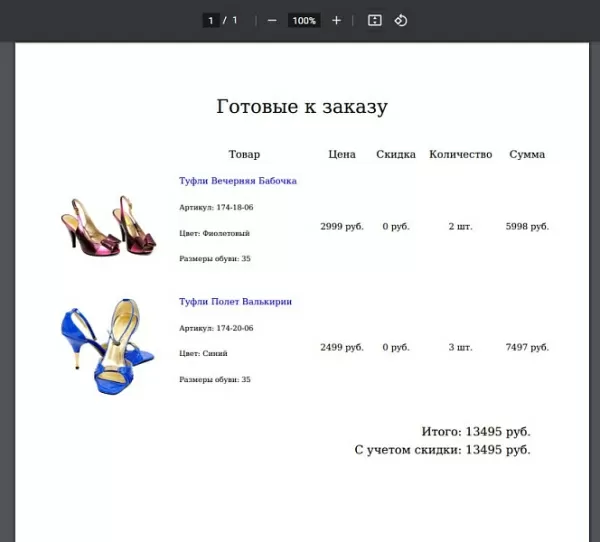Screen dimensions: 600x542
Task: Click Артикул: 174-20-06 text
Action: click(216, 328)
